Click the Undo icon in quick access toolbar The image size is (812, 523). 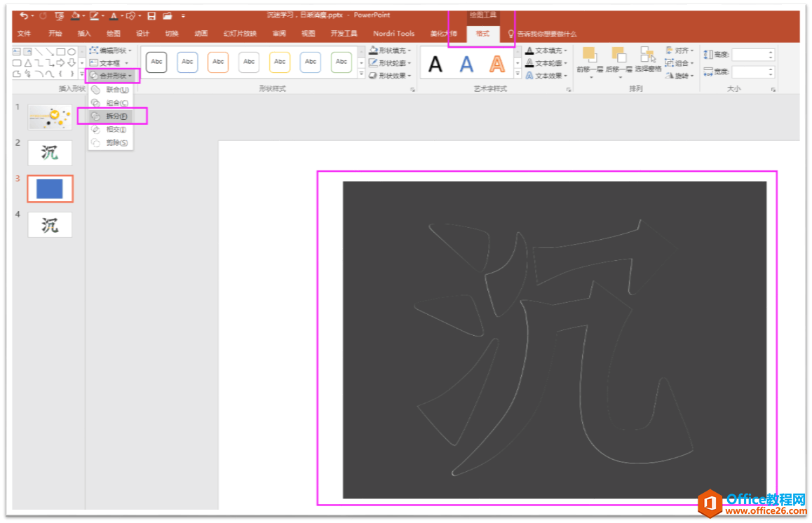click(x=24, y=15)
